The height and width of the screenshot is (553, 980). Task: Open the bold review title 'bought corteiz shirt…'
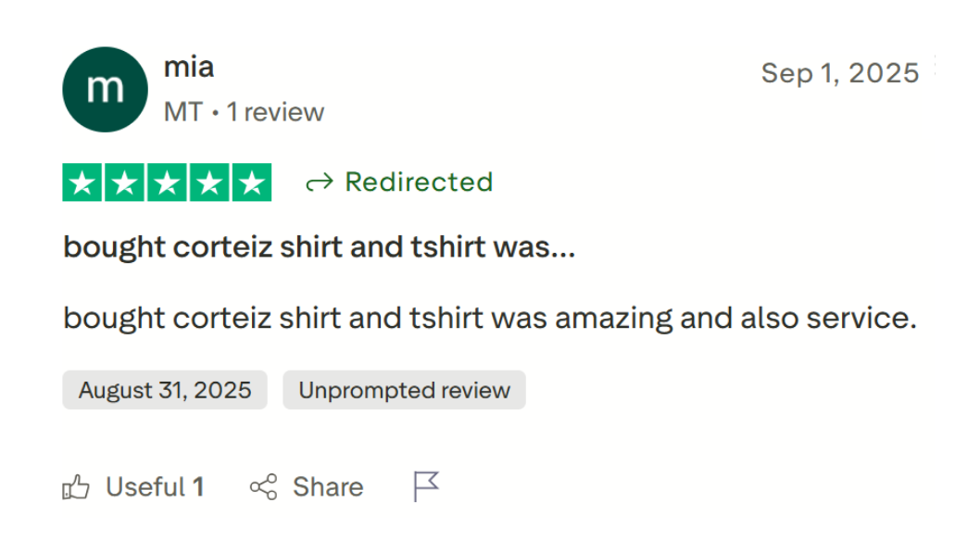[x=319, y=248]
